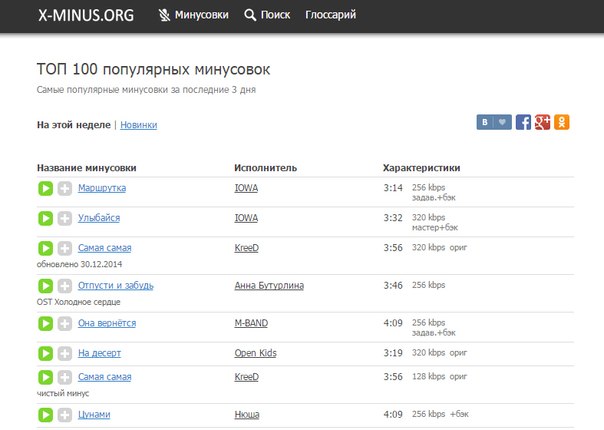604x430 pixels.
Task: Click the subtitle about last 3 days
Action: [146, 90]
